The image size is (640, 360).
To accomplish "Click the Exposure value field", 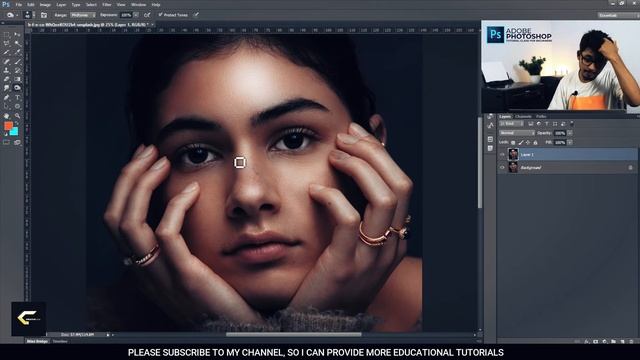I will click(126, 15).
